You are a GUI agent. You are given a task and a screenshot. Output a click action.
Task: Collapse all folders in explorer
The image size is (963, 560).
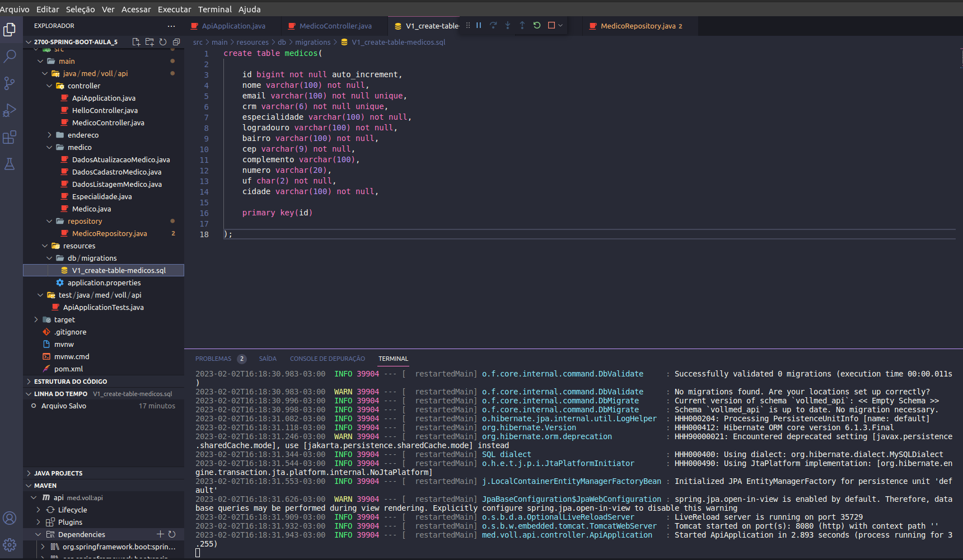coord(176,42)
